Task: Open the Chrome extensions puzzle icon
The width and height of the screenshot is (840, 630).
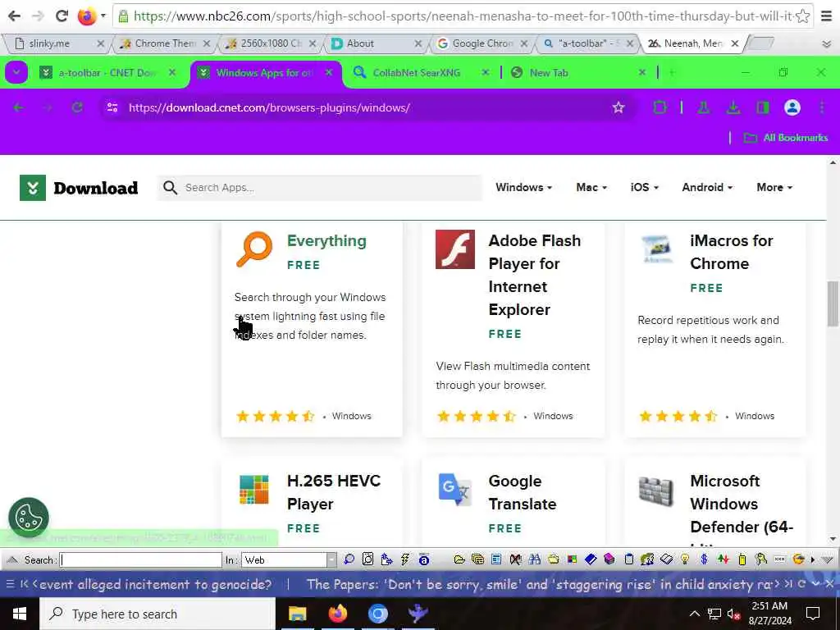Action: pos(660,107)
